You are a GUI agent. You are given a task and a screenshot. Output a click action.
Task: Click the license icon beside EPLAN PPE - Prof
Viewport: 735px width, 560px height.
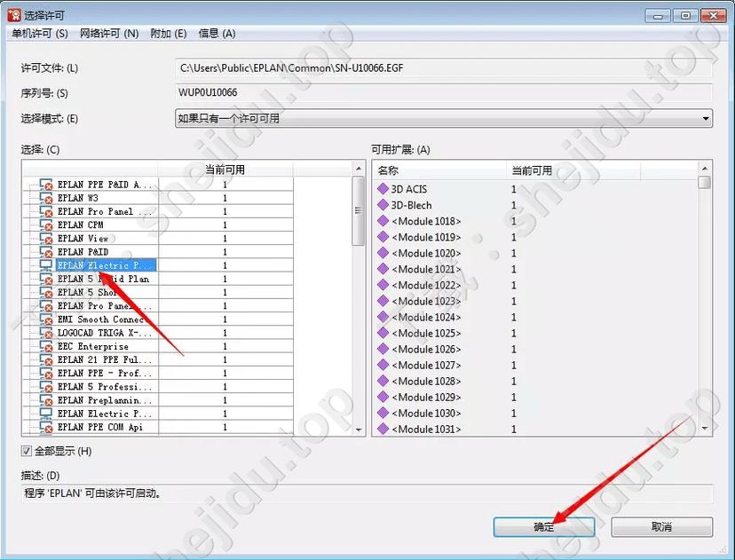[x=46, y=374]
